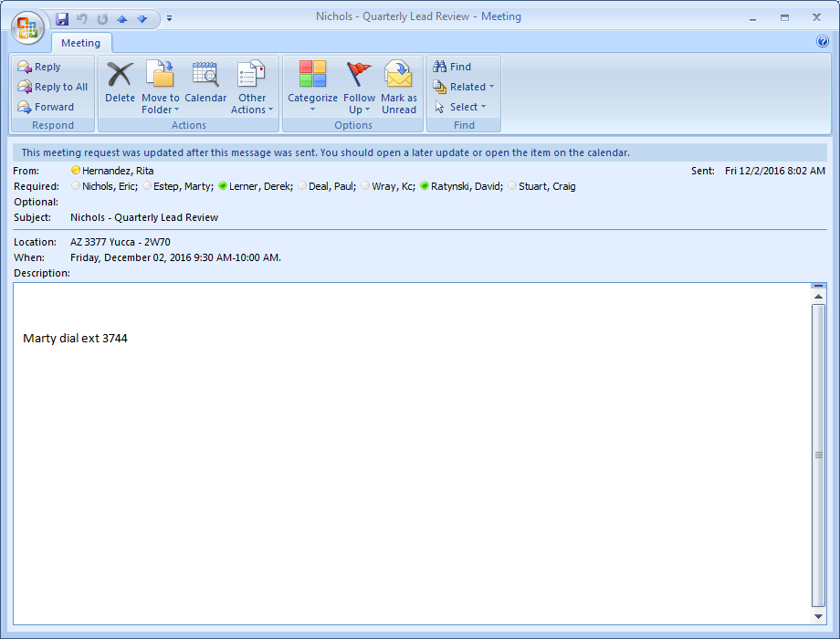Click attendee name Lerner, Derek
This screenshot has width=840, height=639.
(260, 186)
